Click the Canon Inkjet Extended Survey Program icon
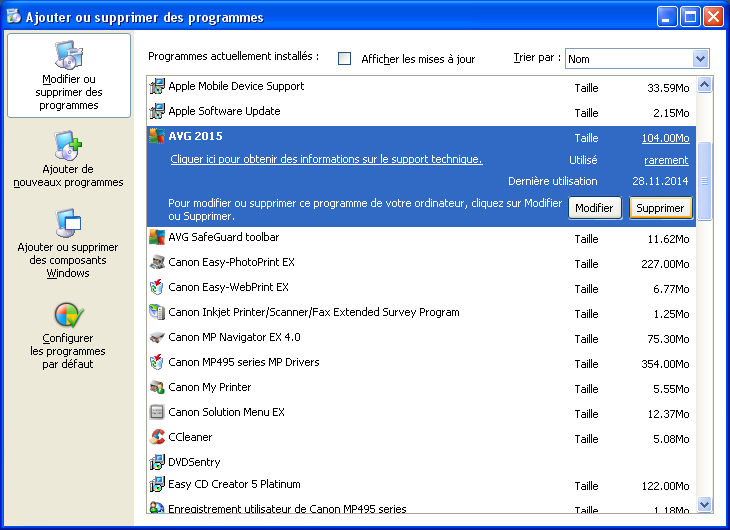 157,313
